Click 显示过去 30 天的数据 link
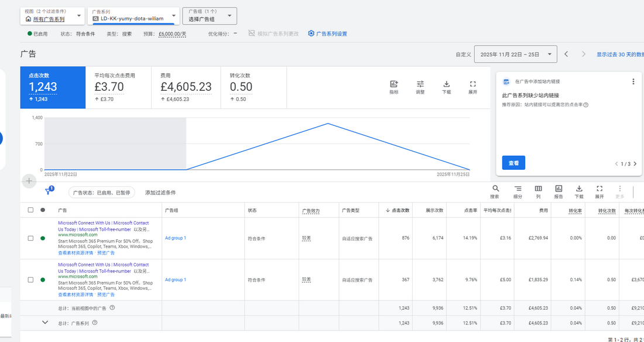This screenshot has height=342, width=644. tap(619, 54)
